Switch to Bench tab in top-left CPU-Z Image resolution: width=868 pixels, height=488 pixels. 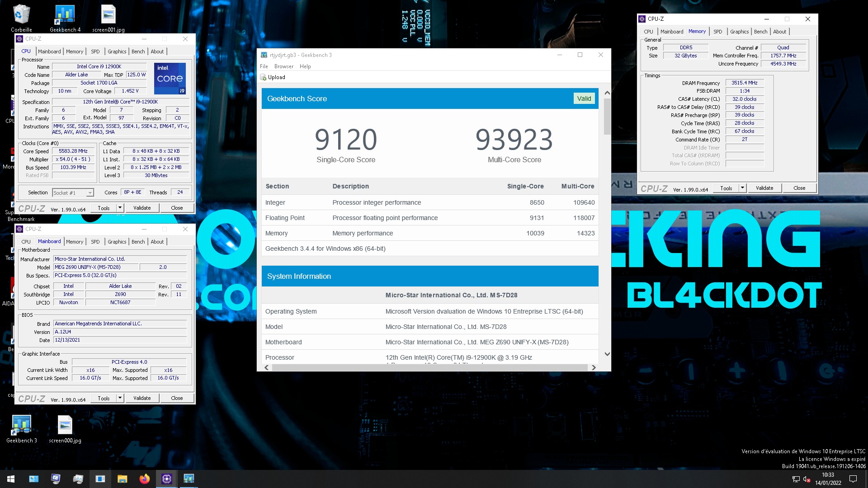pos(138,52)
